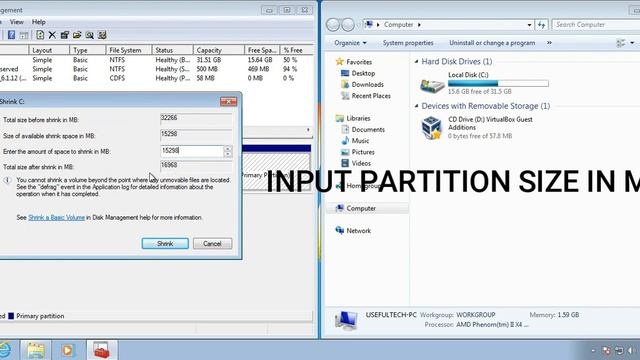The width and height of the screenshot is (640, 360).
Task: Click Cancel in the Shrink dialog
Action: click(212, 244)
